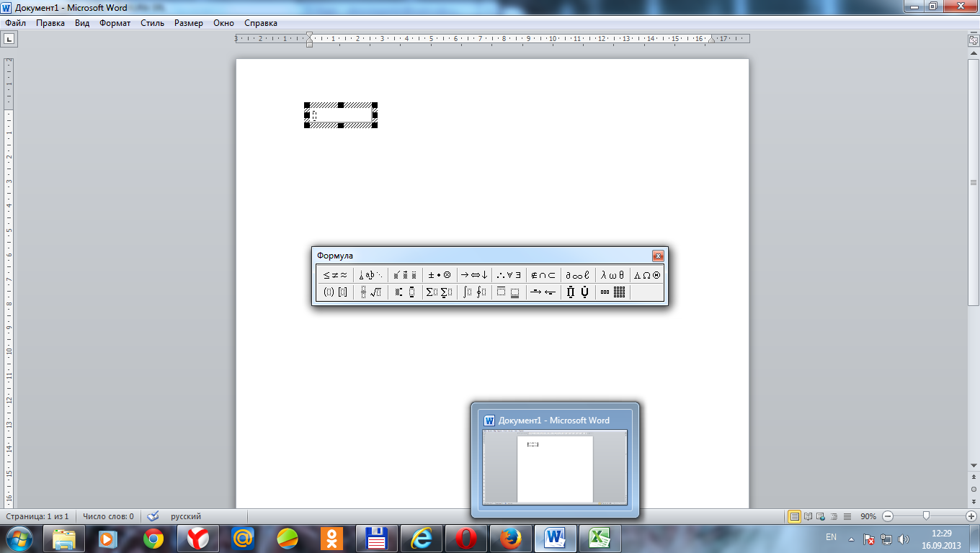Open the Windows Start menu
980x553 pixels.
[x=19, y=538]
